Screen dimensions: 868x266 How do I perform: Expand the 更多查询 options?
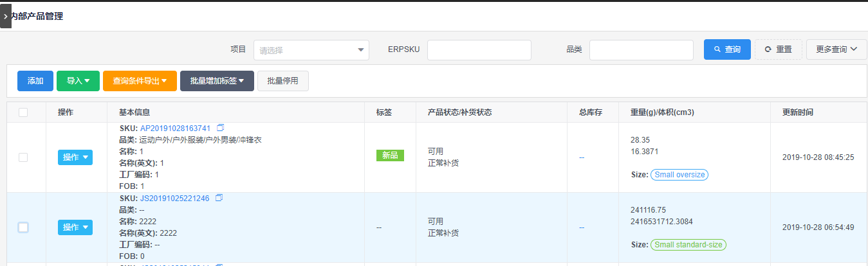coord(836,49)
